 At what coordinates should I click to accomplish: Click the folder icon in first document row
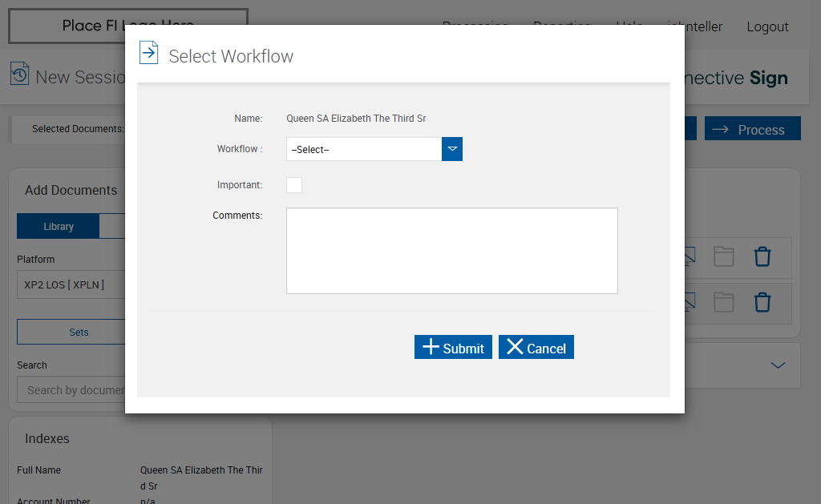[724, 256]
